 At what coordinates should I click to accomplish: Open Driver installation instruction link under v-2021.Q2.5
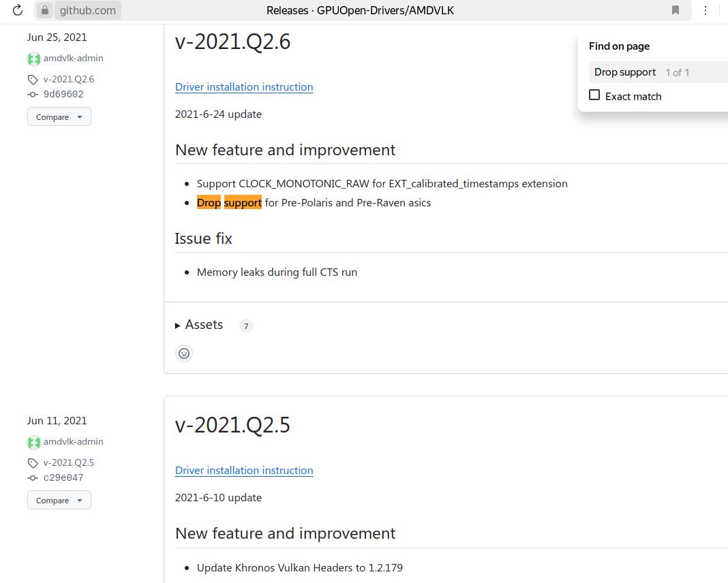(x=244, y=471)
